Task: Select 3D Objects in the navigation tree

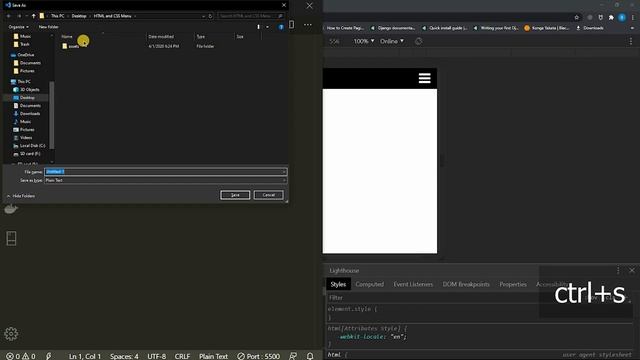Action: tap(26, 89)
